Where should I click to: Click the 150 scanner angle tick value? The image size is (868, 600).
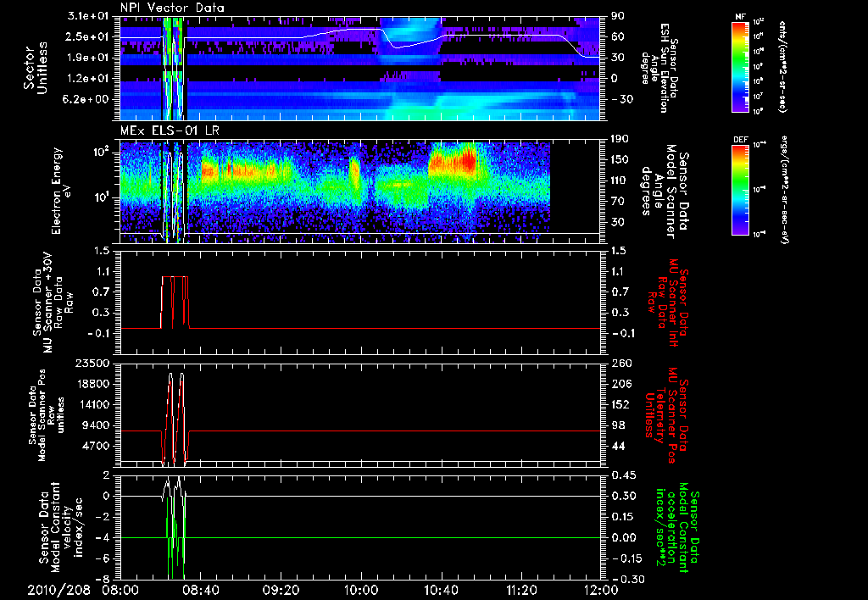pos(620,160)
